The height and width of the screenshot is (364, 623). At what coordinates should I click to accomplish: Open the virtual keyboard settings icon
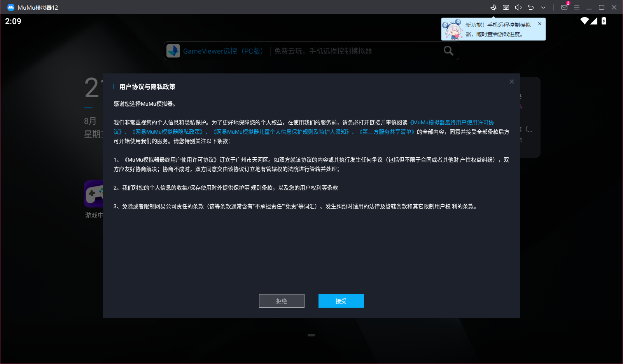click(x=506, y=7)
